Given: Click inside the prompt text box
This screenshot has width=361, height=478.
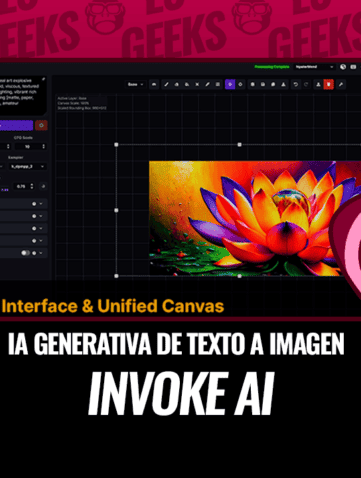Looking at the screenshot, I should [21, 95].
